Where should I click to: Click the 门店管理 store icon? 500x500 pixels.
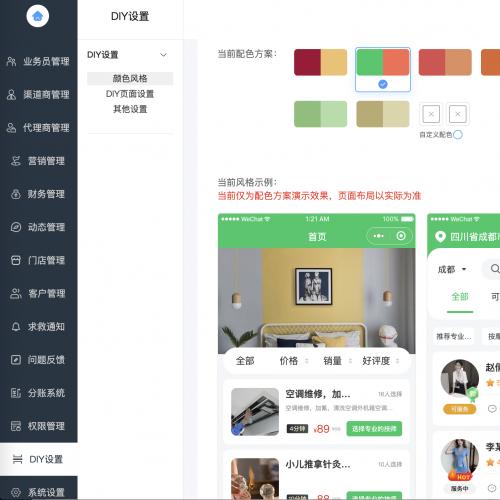[16, 260]
